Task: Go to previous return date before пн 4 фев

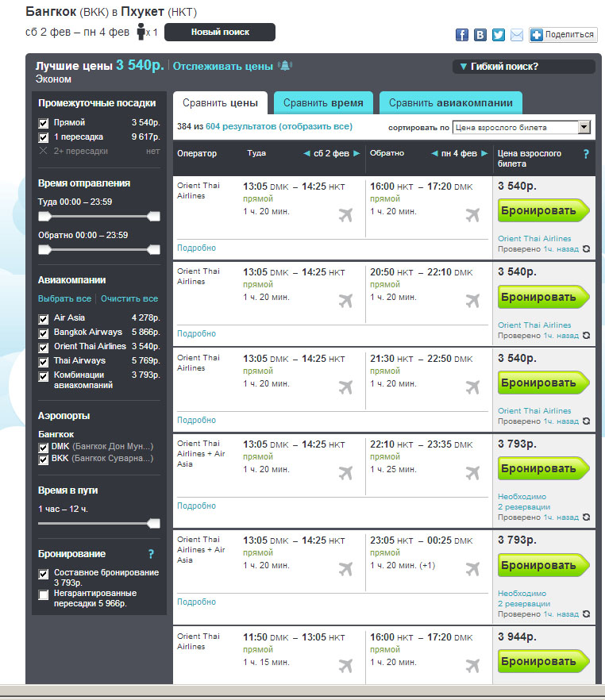Action: (x=434, y=153)
